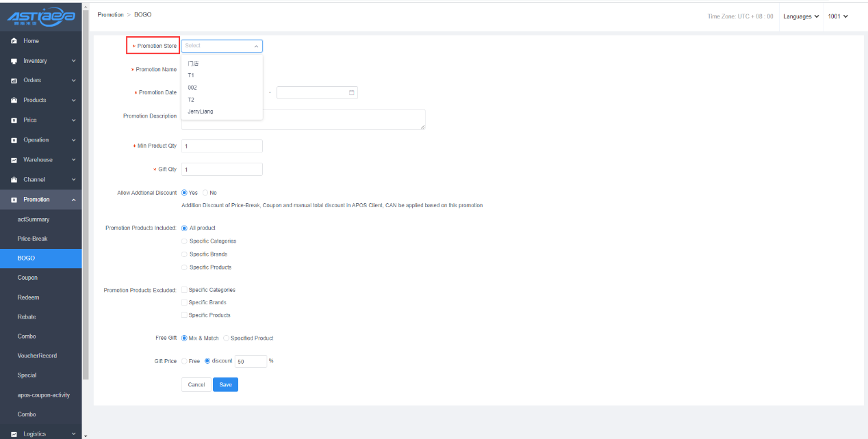This screenshot has width=868, height=439.
Task: Click the Products bag icon
Action: (x=14, y=101)
